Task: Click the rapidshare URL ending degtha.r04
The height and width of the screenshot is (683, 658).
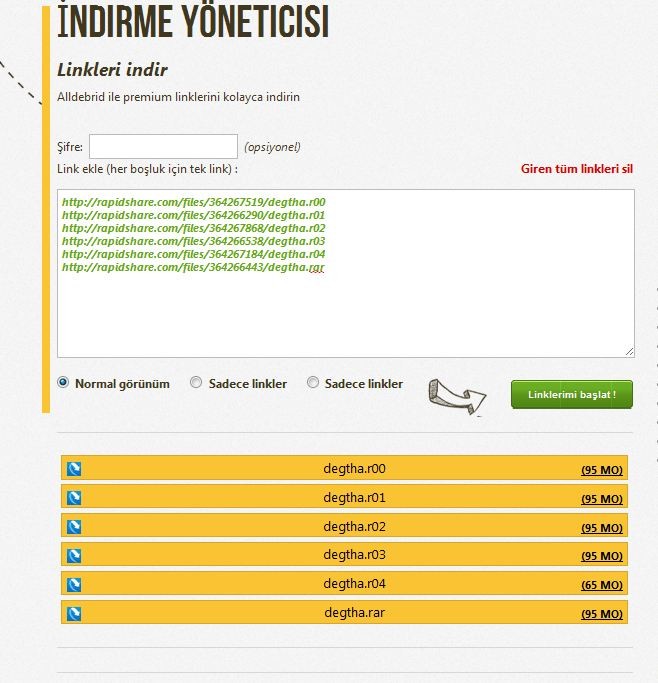Action: (x=194, y=254)
